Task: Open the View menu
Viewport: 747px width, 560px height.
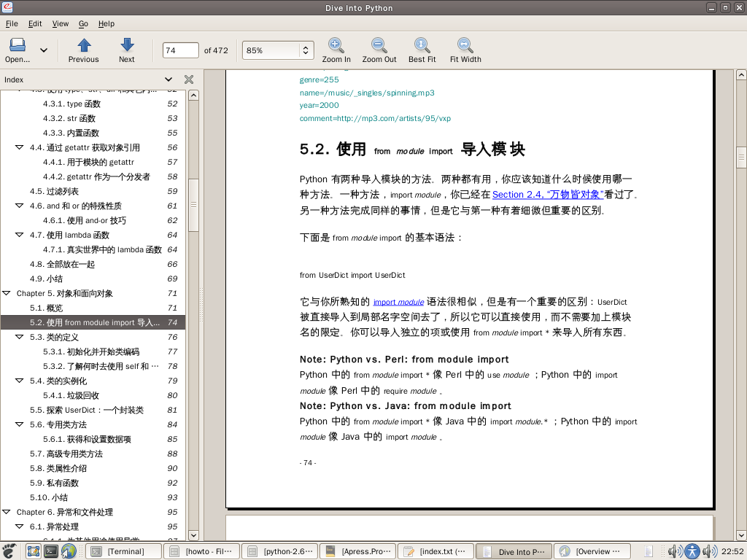Action: click(61, 23)
